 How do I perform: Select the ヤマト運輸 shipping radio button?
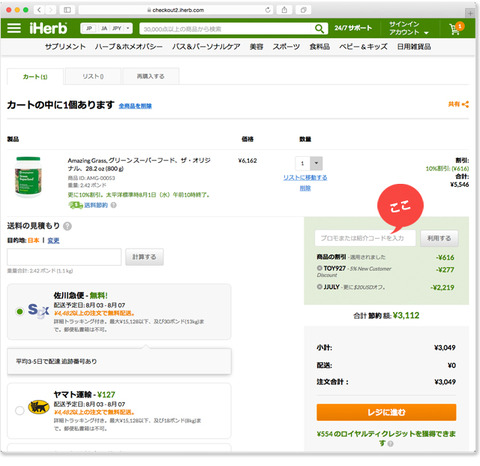[x=20, y=410]
